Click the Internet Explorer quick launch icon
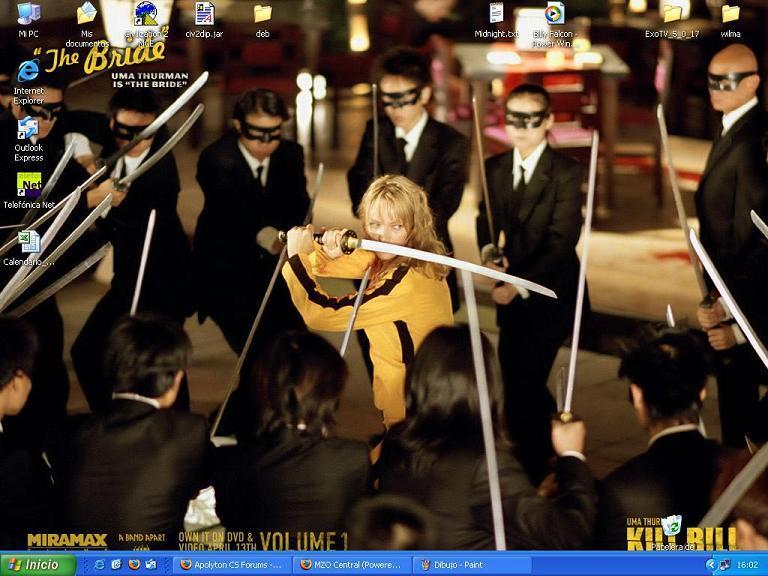This screenshot has height=576, width=768. tap(100, 565)
